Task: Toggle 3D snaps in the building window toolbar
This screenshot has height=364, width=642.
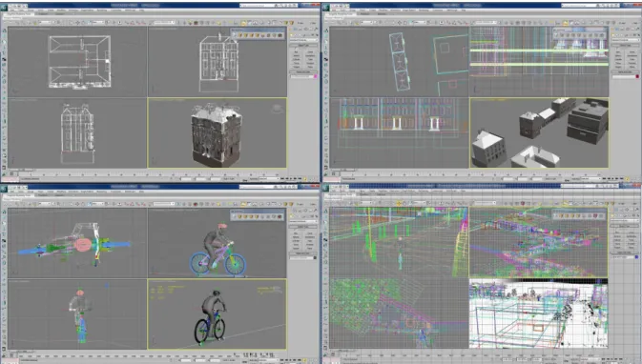Action: pyautogui.click(x=127, y=23)
